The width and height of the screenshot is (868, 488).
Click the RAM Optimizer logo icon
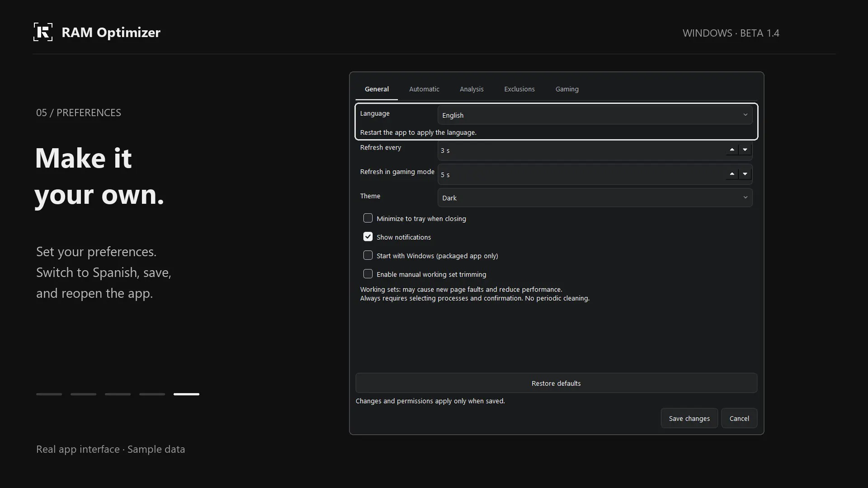pyautogui.click(x=43, y=32)
